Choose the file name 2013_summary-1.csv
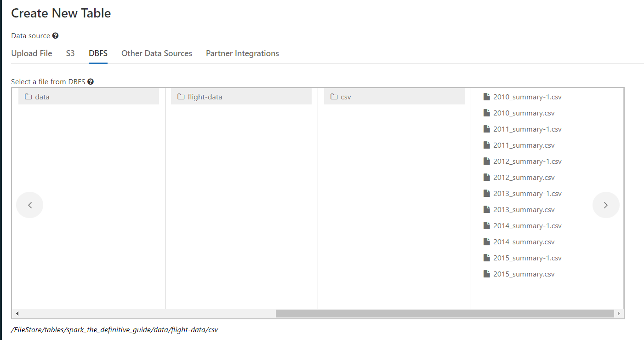 click(527, 194)
